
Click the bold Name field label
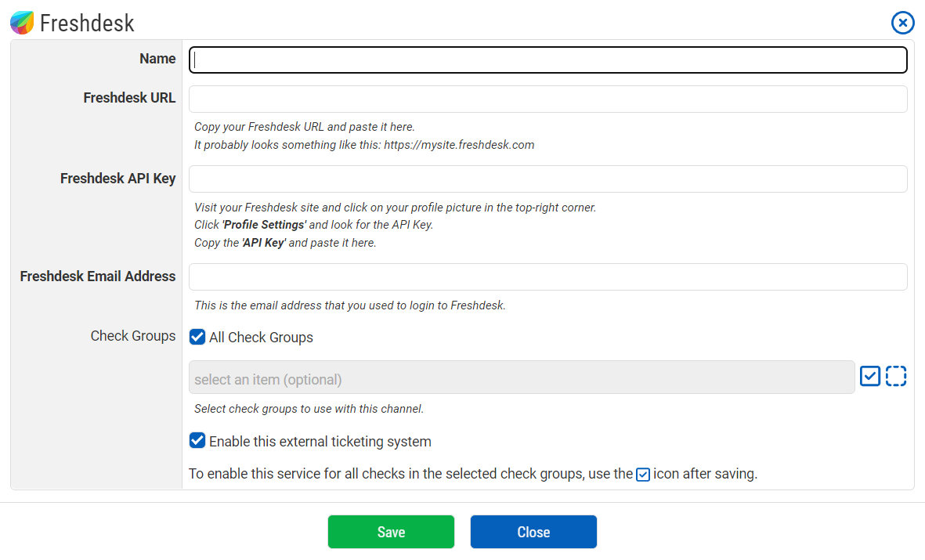coord(157,59)
